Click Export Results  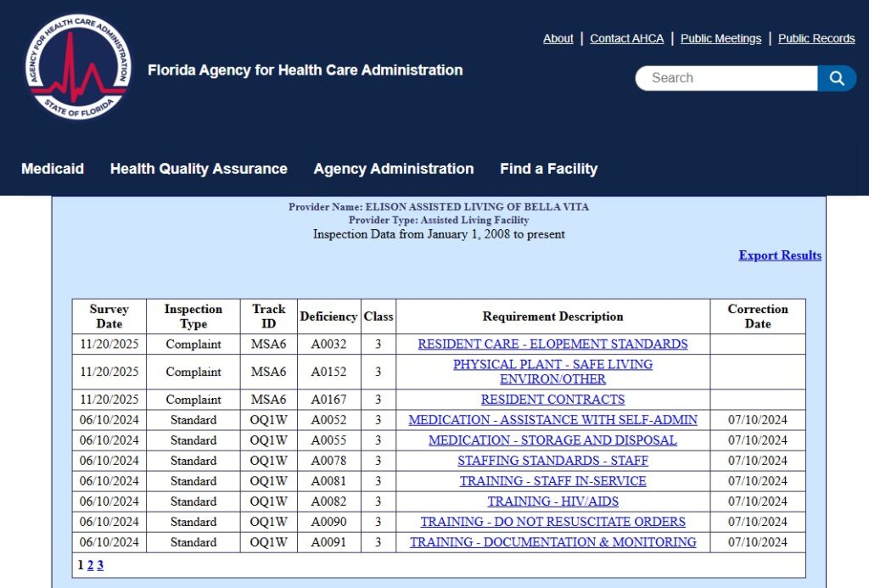779,255
